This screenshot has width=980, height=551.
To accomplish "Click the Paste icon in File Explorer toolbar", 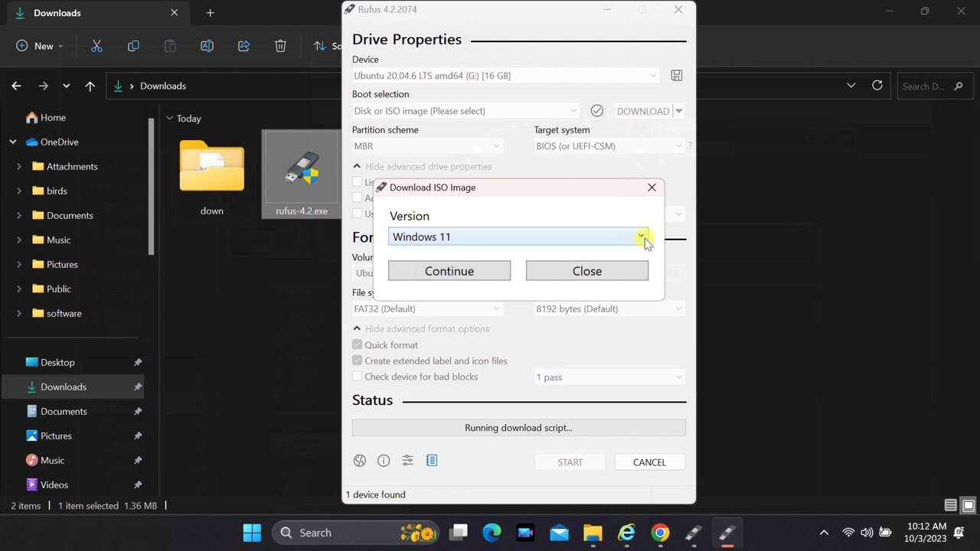I will coord(170,46).
